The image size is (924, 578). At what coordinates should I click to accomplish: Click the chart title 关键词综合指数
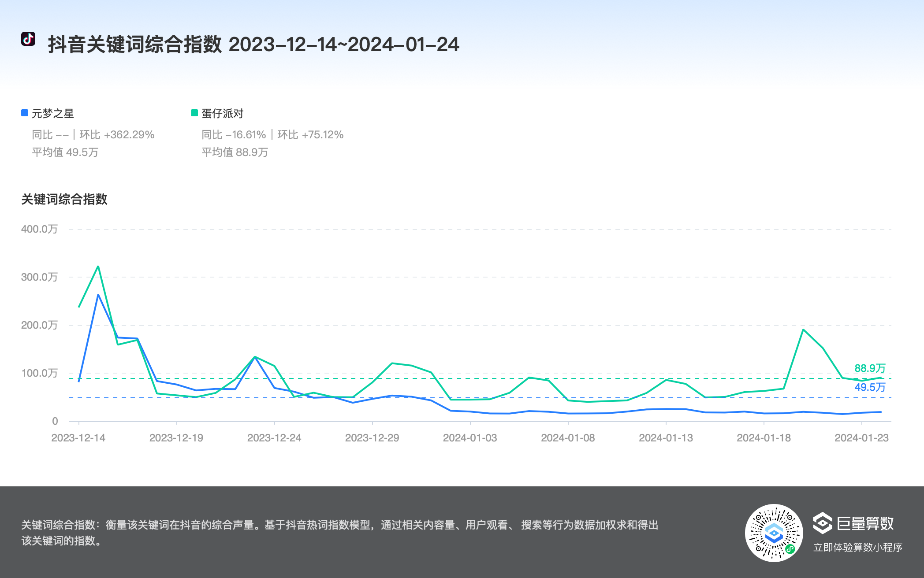click(x=64, y=199)
